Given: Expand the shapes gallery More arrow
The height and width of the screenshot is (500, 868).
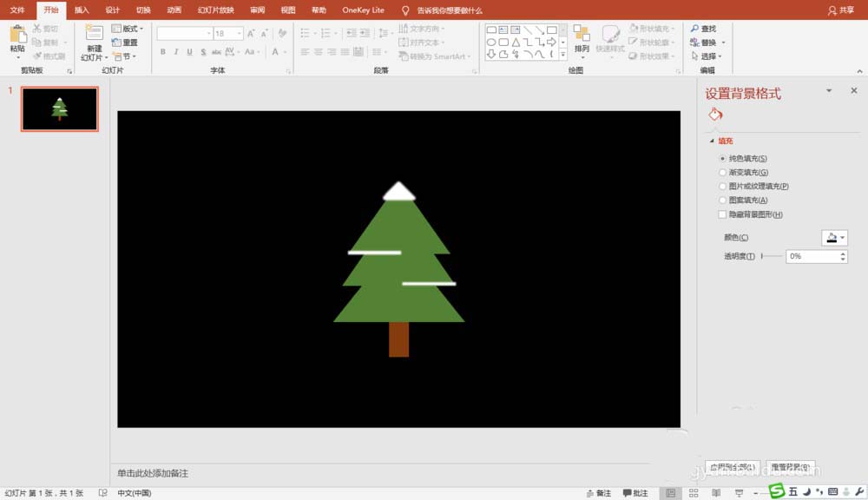Looking at the screenshot, I should tap(563, 55).
